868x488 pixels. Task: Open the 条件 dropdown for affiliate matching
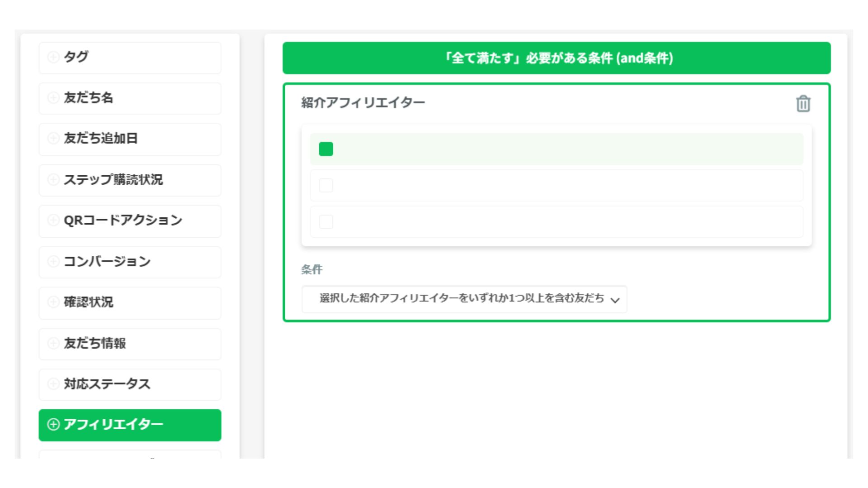pos(464,299)
